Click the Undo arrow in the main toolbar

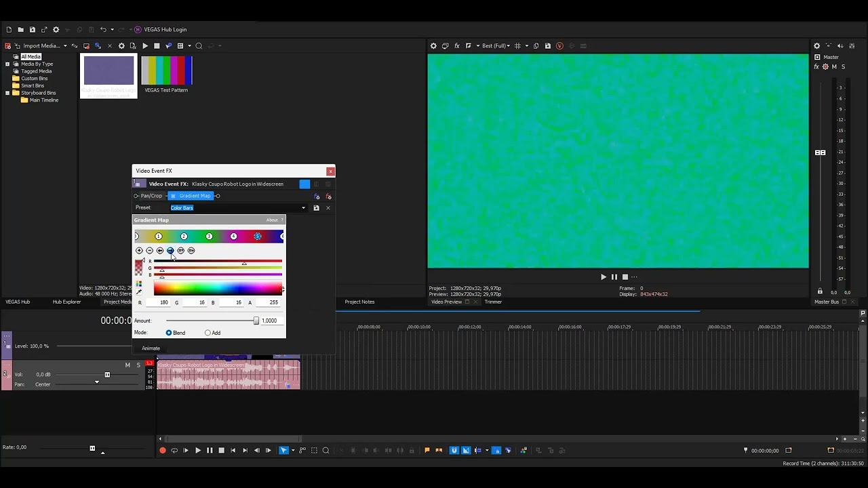(x=103, y=30)
